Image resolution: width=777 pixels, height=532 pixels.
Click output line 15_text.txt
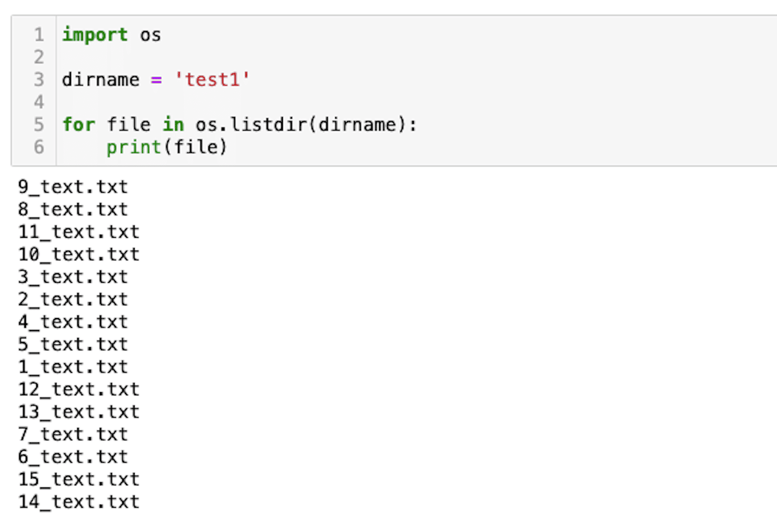click(79, 479)
